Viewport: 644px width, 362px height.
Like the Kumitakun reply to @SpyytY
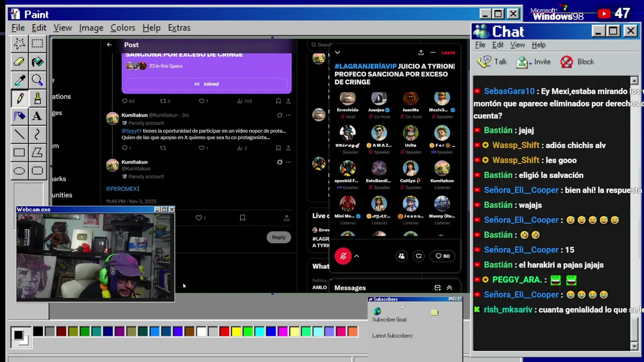201,148
